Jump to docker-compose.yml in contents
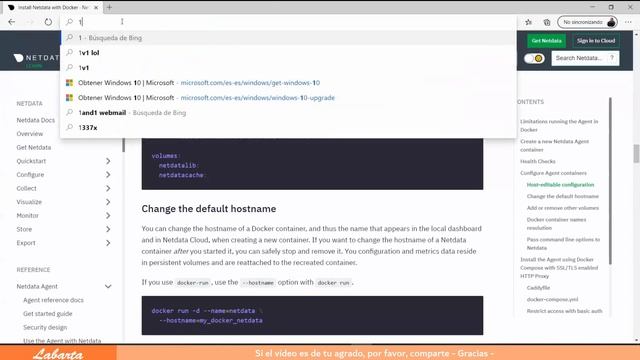The width and height of the screenshot is (640, 360). point(552,299)
